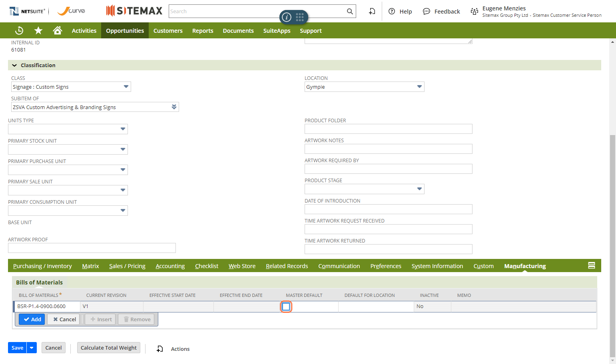Switch to the Accounting subtab

tap(170, 266)
